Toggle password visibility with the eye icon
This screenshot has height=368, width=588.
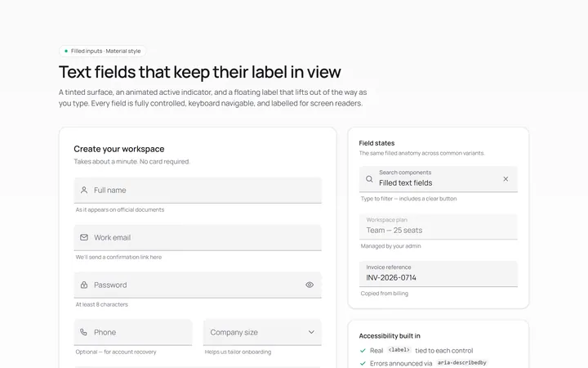[x=310, y=285]
